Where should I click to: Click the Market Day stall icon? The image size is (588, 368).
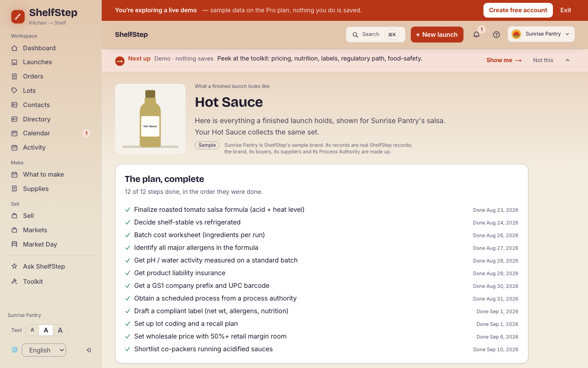(14, 244)
